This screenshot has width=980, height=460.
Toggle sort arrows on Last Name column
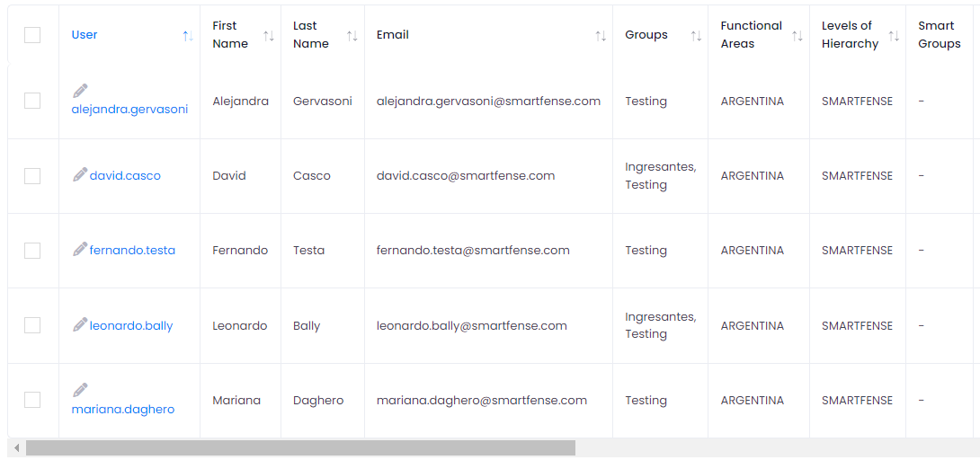pos(352,36)
